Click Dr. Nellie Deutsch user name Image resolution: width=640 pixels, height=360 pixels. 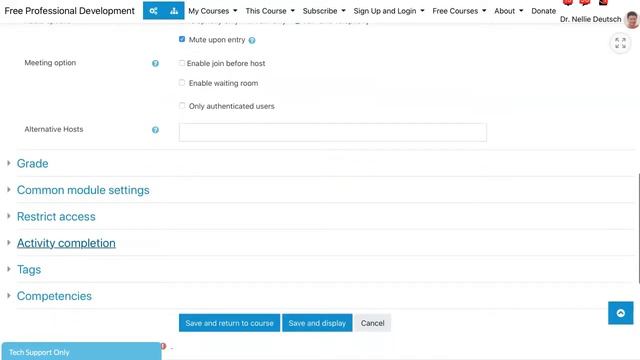point(590,19)
